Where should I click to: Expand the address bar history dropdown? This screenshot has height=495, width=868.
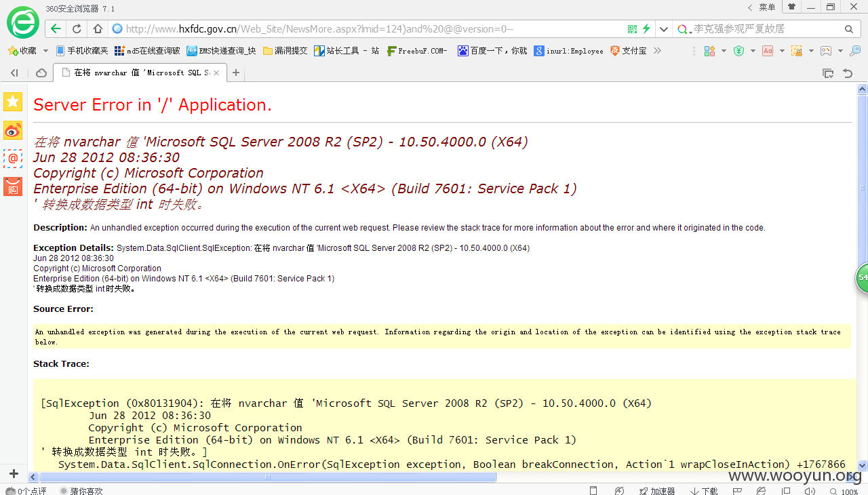664,29
